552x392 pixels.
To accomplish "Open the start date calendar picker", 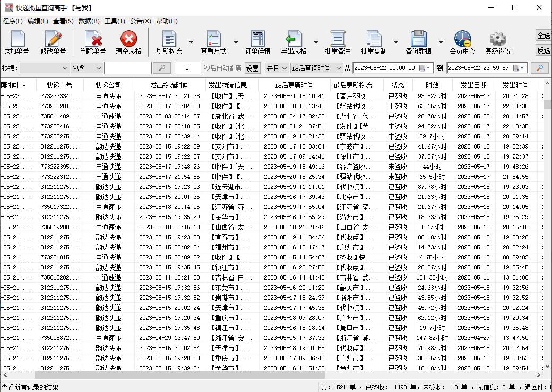I will pyautogui.click(x=425, y=68).
